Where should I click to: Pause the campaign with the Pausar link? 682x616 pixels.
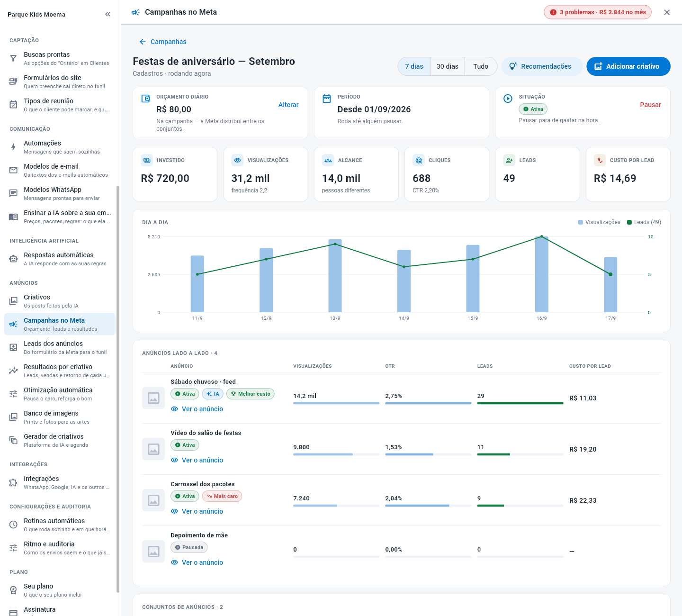[x=650, y=105]
